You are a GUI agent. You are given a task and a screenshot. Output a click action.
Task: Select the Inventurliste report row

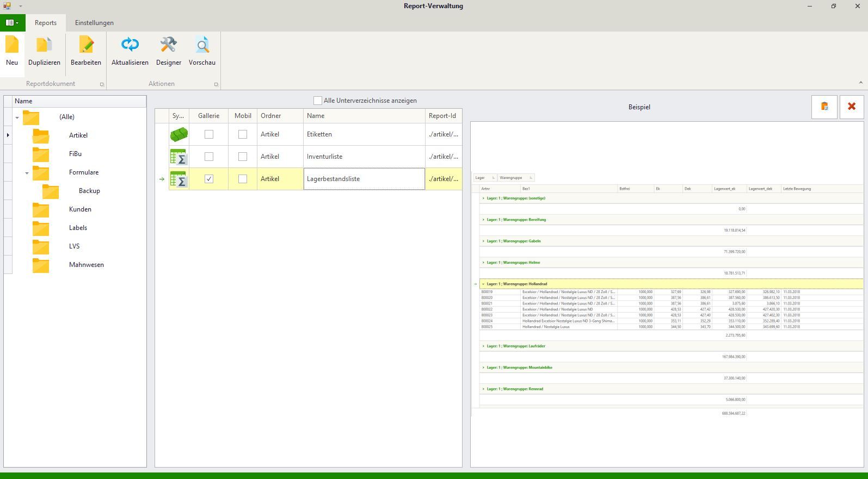coord(324,157)
